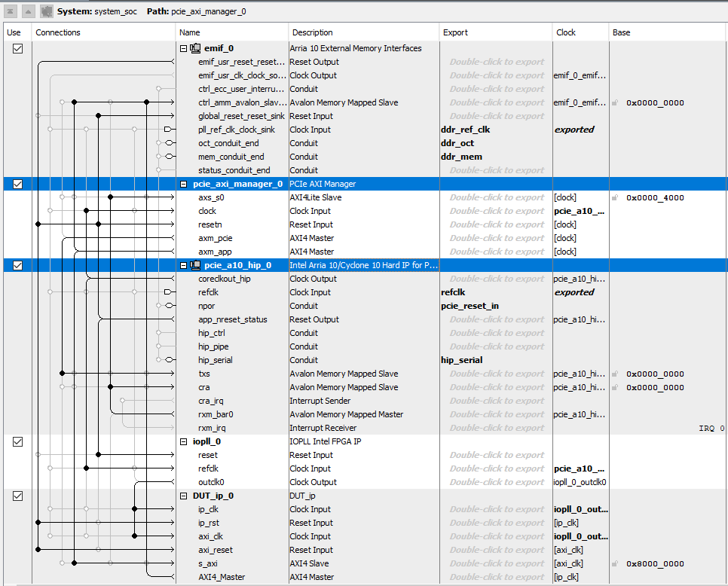Select the 0x8000_0000 base address
The height and width of the screenshot is (586, 728).
pos(655,563)
